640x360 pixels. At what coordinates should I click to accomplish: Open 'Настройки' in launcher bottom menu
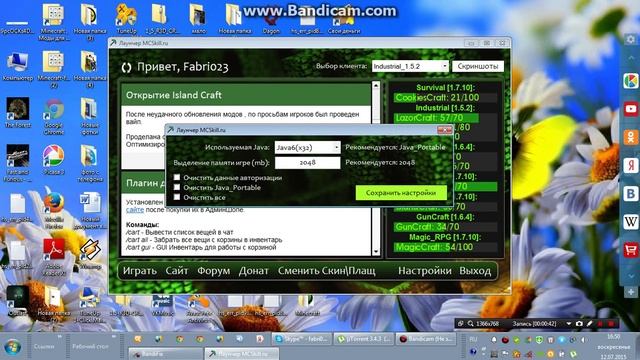[424, 271]
